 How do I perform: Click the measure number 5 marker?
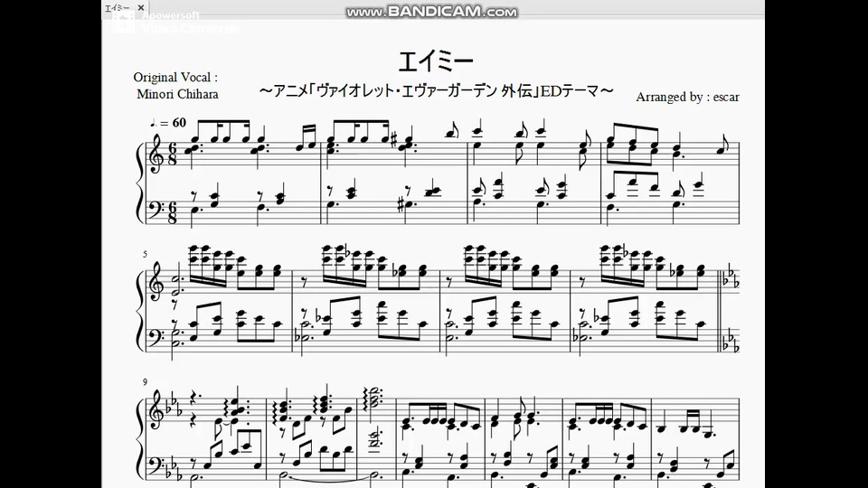(145, 254)
